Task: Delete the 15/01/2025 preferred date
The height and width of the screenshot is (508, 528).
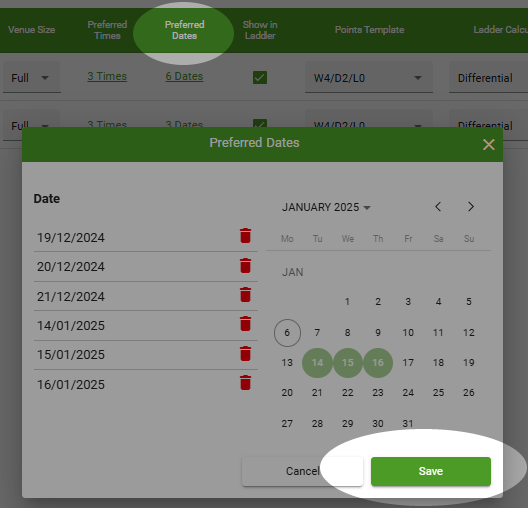Action: pyautogui.click(x=245, y=353)
